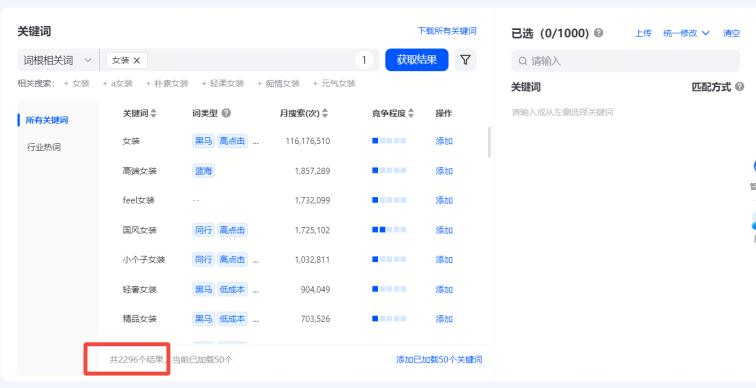The height and width of the screenshot is (388, 756).
Task: Open help icon beside 已选 (0/1000)
Action: (x=598, y=33)
